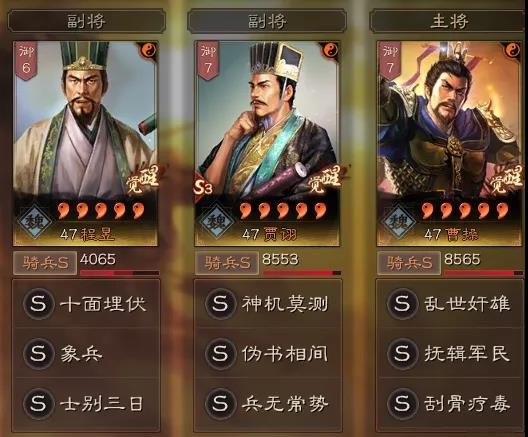The image size is (528, 437).
Task: Click the yin-yang icon on 曹操's card
Action: [513, 50]
